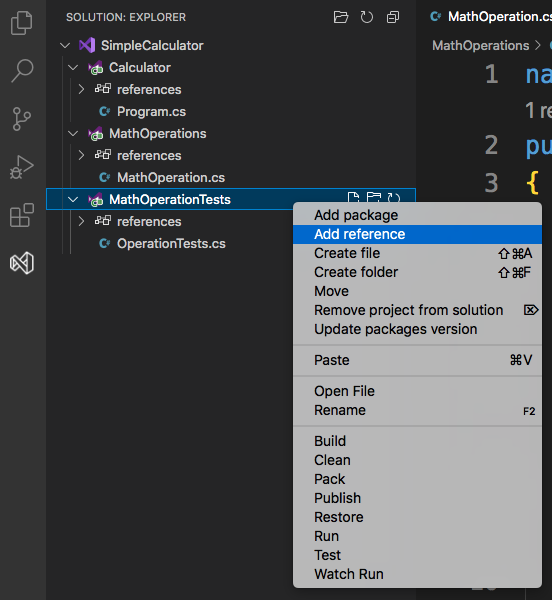This screenshot has width=552, height=600.
Task: Open the Run and Debug view
Action: coord(21,167)
